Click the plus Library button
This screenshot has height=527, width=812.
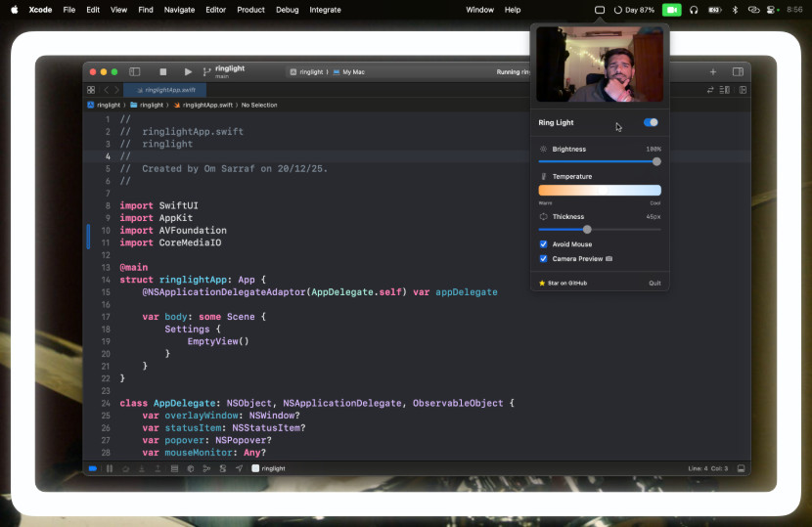[x=712, y=71]
